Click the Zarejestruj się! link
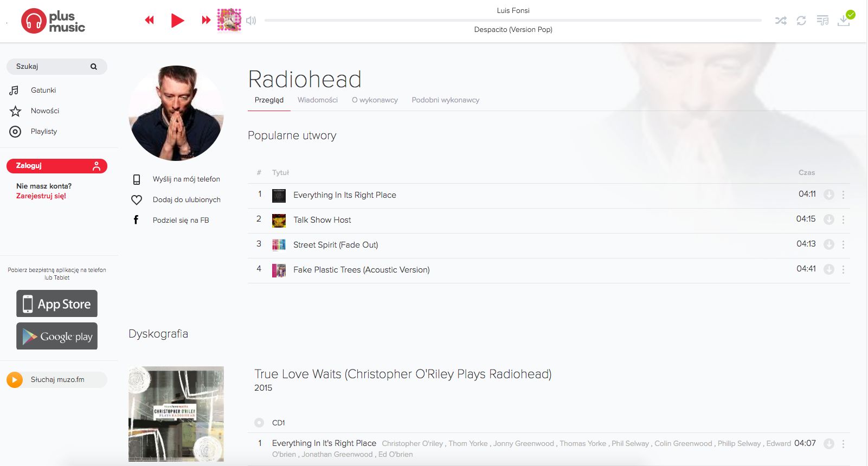 tap(41, 196)
